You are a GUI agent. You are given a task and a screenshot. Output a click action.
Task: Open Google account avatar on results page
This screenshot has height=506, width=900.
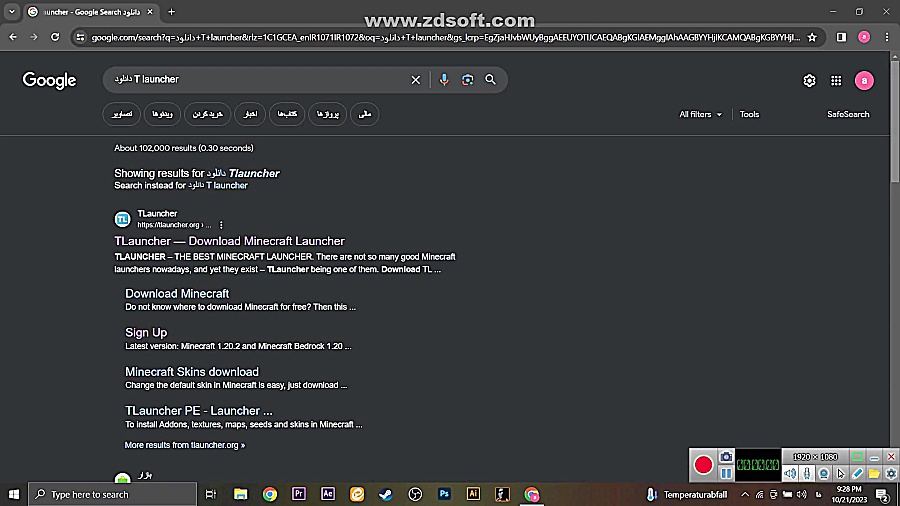tap(864, 80)
